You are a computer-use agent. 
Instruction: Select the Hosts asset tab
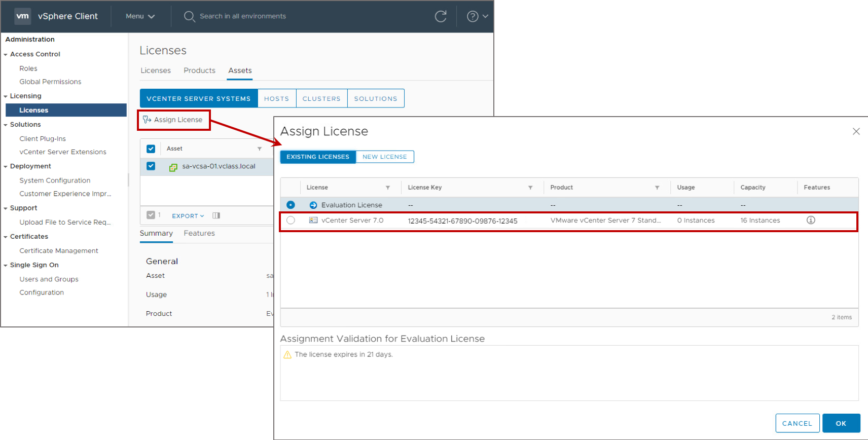point(277,98)
